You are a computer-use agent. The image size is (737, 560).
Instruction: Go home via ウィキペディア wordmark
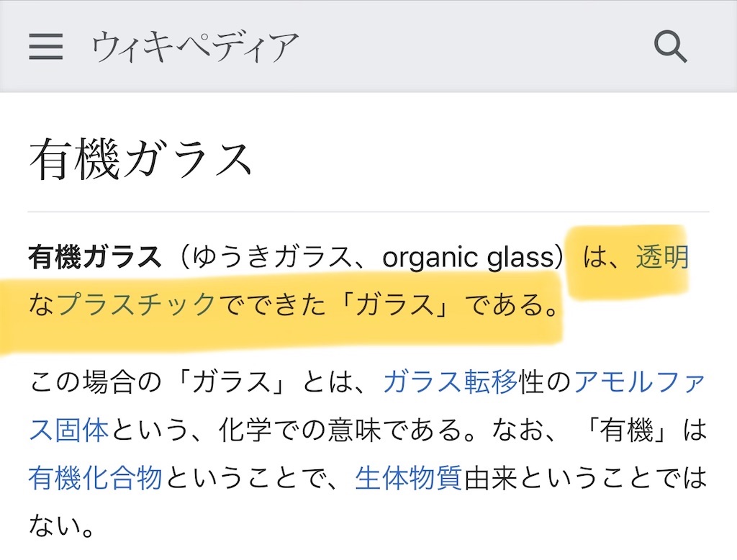click(x=196, y=47)
